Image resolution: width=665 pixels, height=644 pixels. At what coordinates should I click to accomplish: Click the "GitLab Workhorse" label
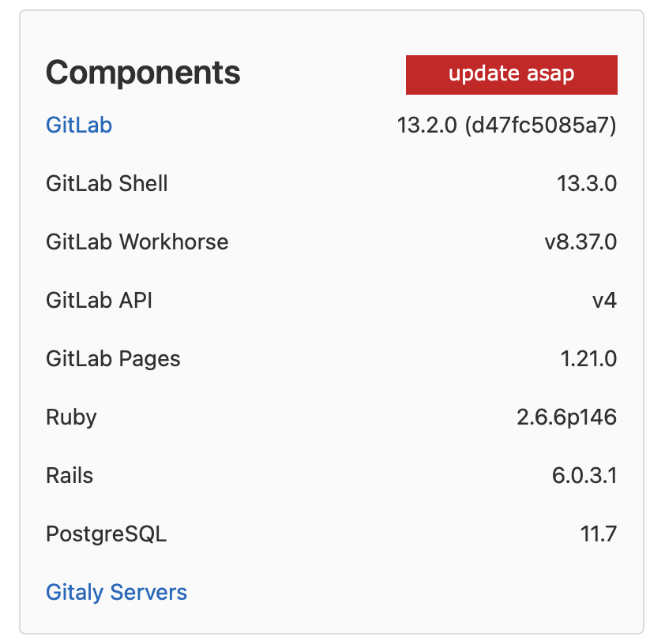(x=137, y=242)
